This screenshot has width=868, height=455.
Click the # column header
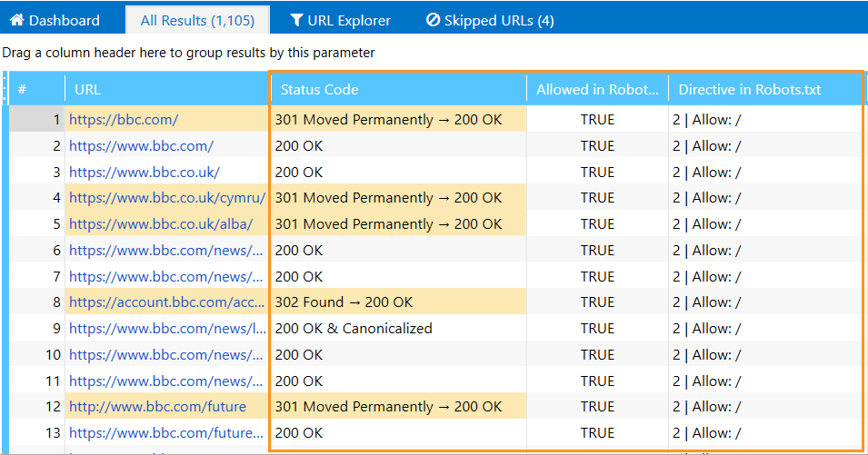click(36, 89)
